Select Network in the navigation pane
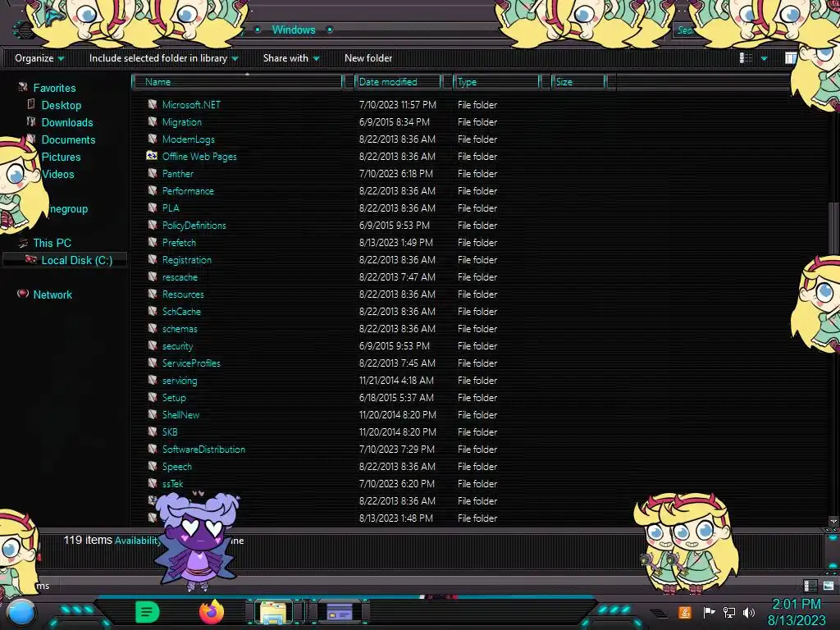840x630 pixels. pyautogui.click(x=52, y=294)
